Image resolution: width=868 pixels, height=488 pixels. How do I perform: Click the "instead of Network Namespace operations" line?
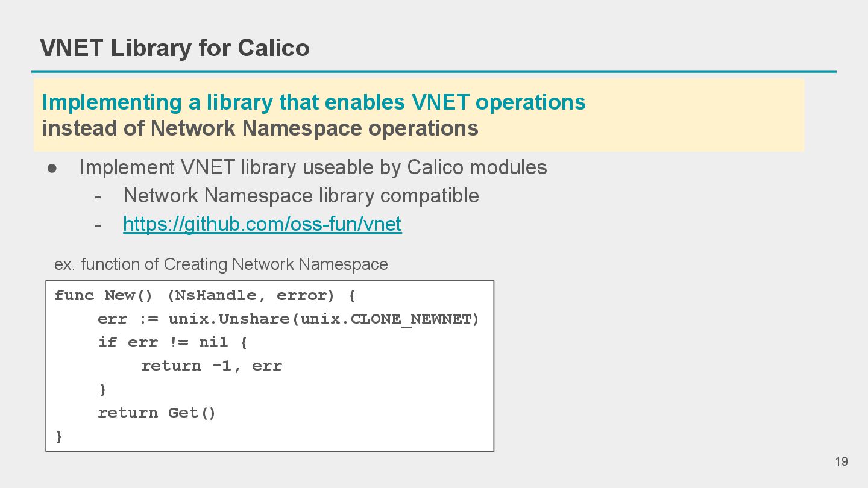[260, 128]
